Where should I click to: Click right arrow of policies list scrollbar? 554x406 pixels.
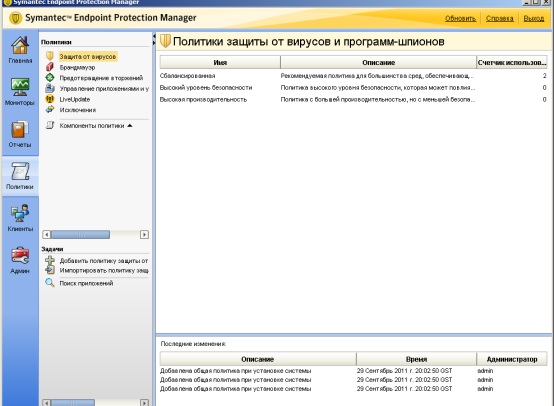(144, 235)
